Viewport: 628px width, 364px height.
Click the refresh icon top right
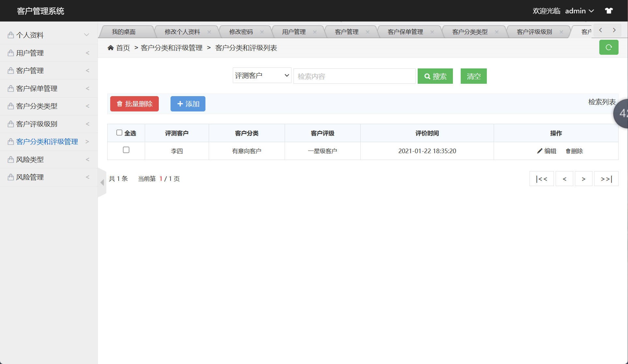click(x=608, y=47)
